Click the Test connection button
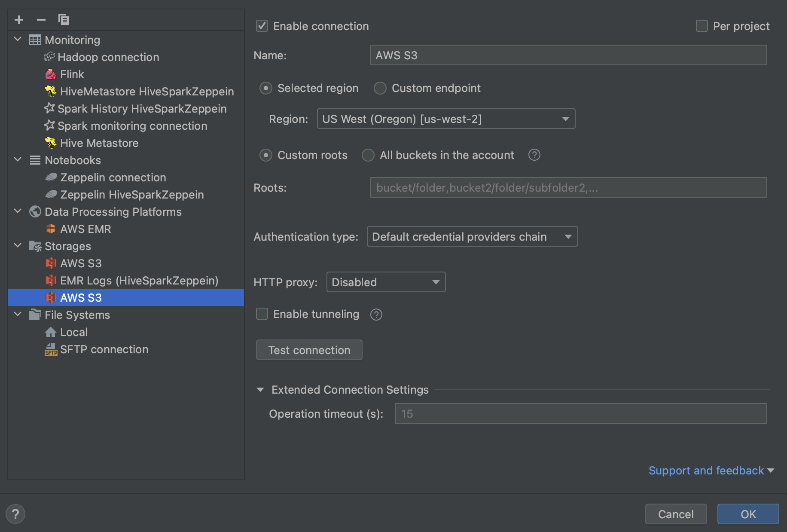The width and height of the screenshot is (787, 532). pos(309,350)
